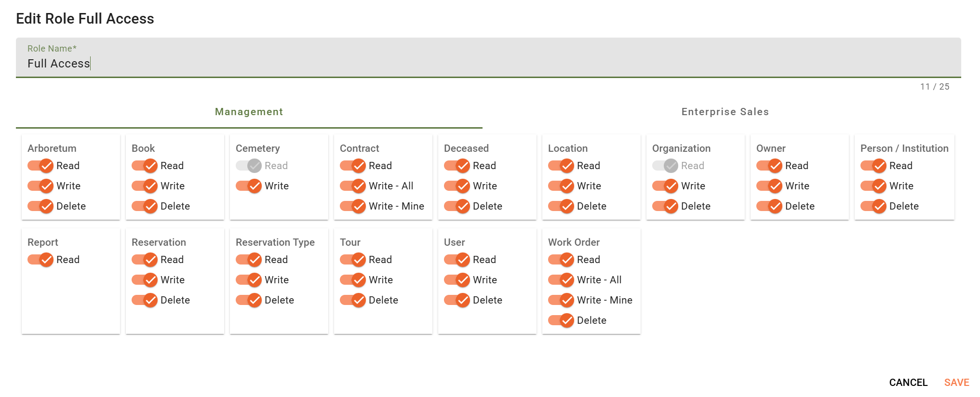The width and height of the screenshot is (980, 397).
Task: Turn off Cemetery Write toggle
Action: (x=249, y=186)
